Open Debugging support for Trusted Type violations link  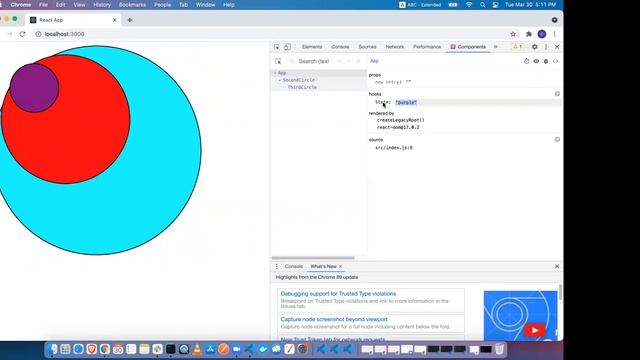pyautogui.click(x=338, y=294)
